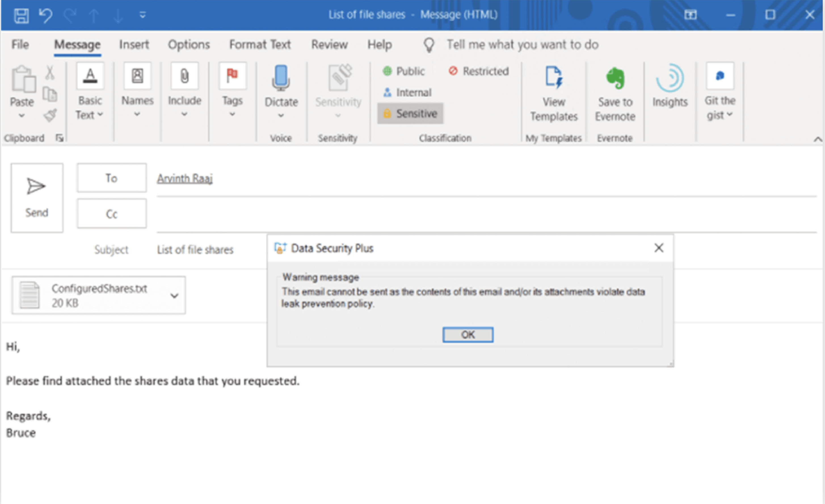
Task: Expand the Tags dropdown
Action: (232, 114)
